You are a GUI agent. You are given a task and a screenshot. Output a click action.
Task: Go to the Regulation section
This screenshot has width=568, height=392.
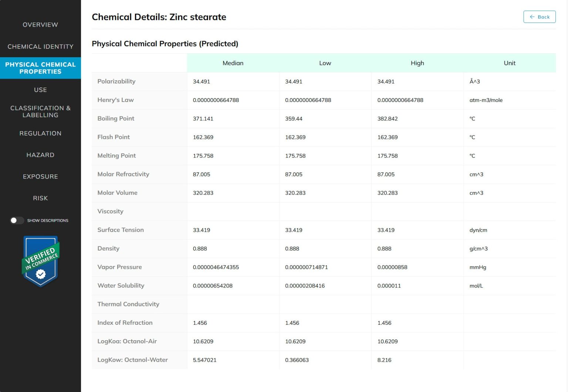(40, 133)
